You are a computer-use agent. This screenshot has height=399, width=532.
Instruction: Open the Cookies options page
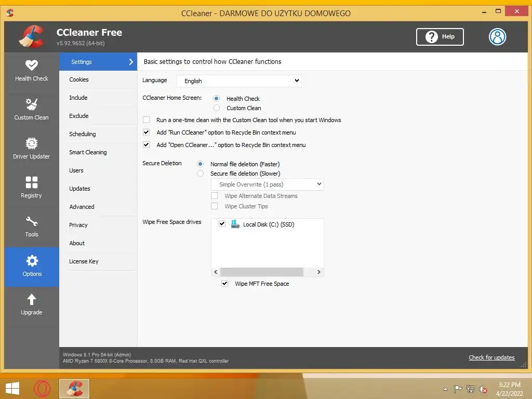[98, 79]
